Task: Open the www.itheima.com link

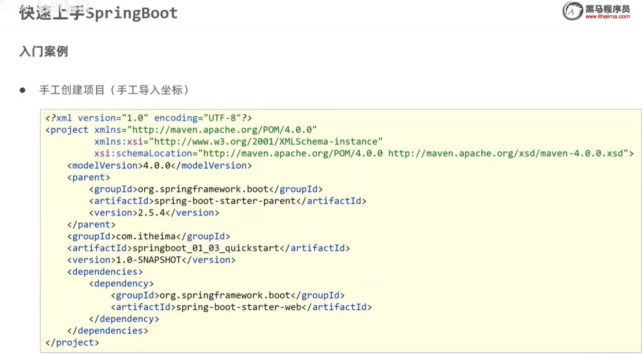Action: coord(607,16)
